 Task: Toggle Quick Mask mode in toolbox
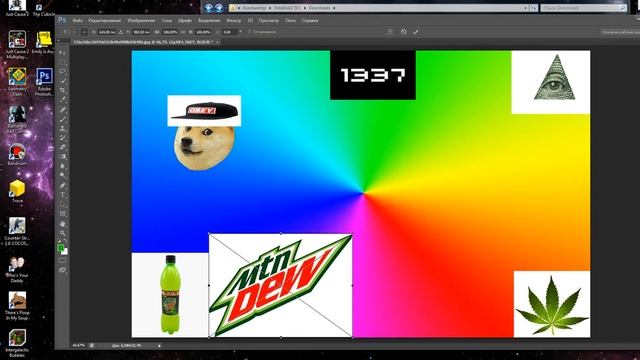[62, 260]
